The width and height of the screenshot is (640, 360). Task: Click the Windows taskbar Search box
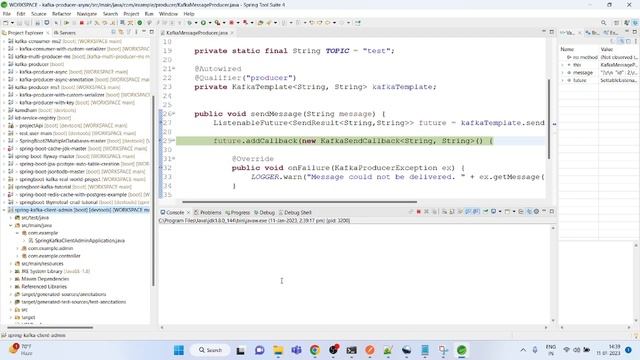pyautogui.click(x=210, y=350)
